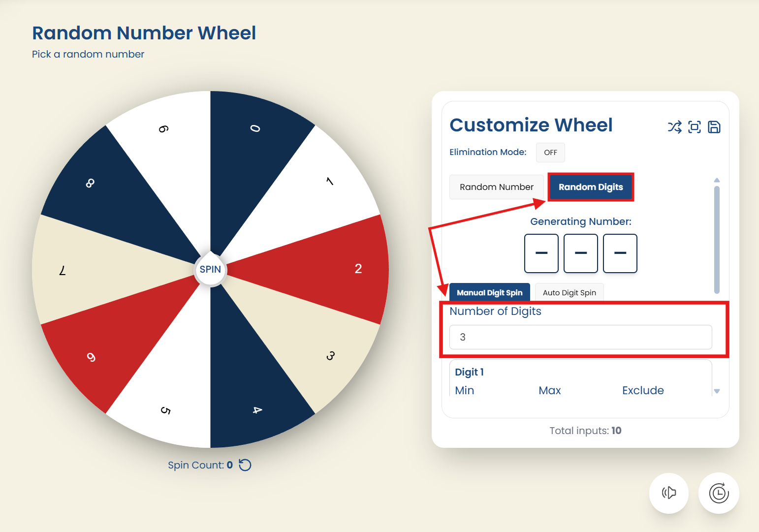The height and width of the screenshot is (532, 759).
Task: Open fullscreen mode via the expand icon
Action: [x=695, y=127]
